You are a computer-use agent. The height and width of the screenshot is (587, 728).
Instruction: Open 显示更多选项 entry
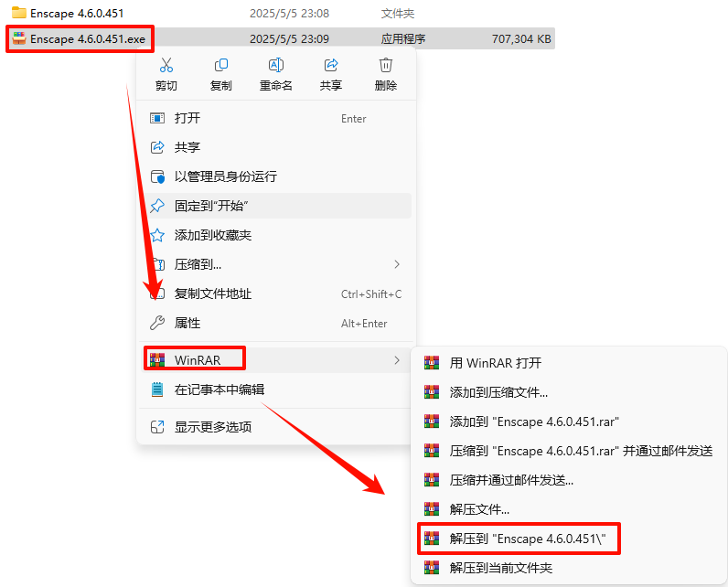tap(276, 427)
